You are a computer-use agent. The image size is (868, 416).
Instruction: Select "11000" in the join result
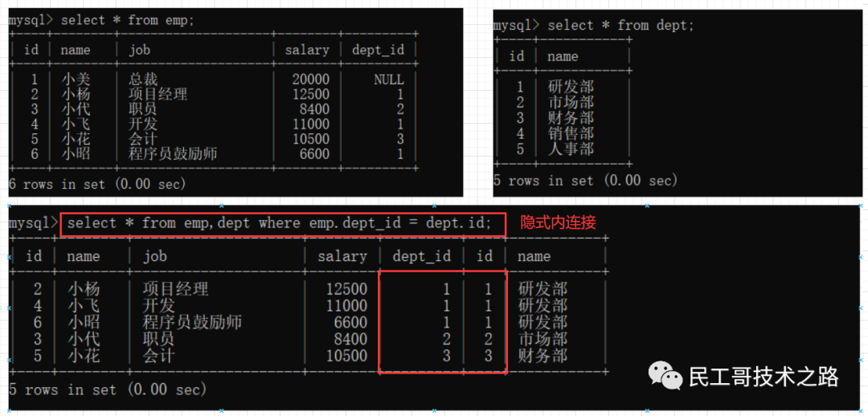tap(346, 305)
